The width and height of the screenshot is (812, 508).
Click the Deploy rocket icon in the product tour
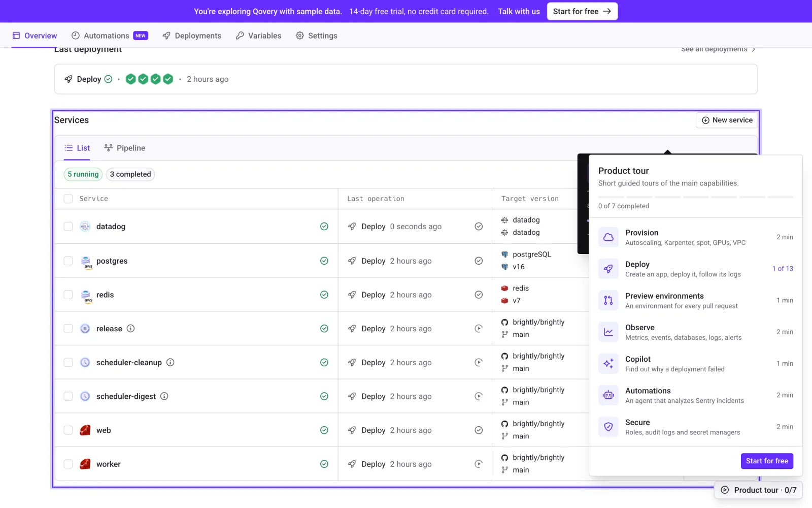(x=608, y=269)
